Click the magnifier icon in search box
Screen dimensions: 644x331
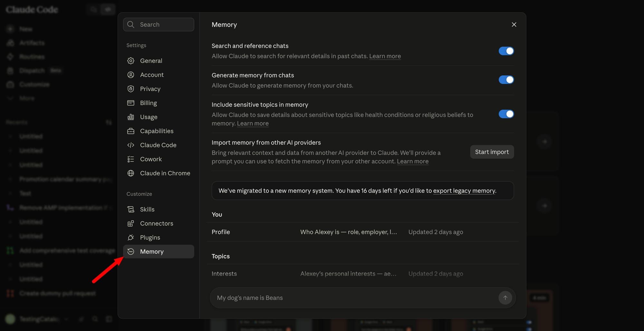click(x=131, y=24)
